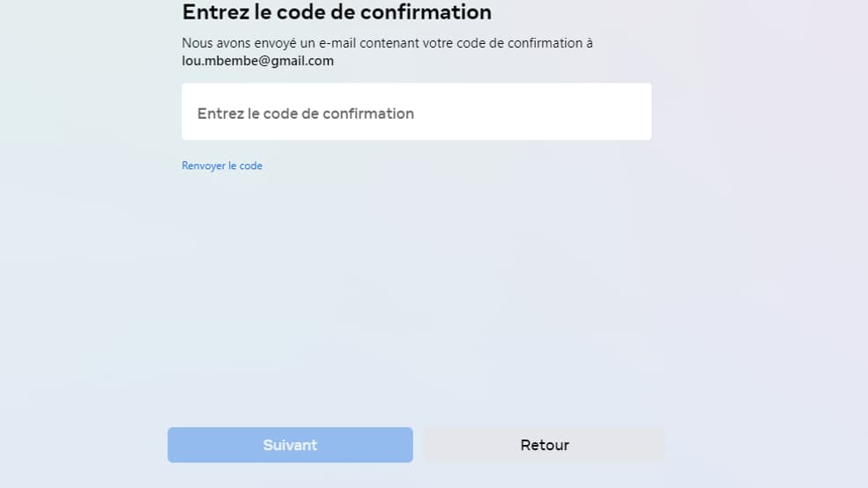Click the page title about confirmation code
Image resolution: width=868 pixels, height=488 pixels.
point(337,12)
